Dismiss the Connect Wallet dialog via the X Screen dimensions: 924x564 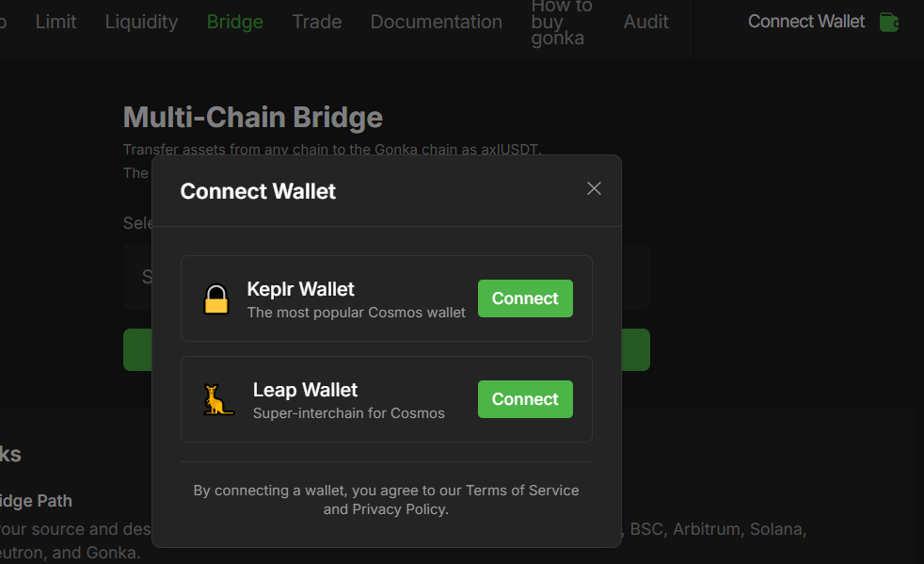click(594, 188)
